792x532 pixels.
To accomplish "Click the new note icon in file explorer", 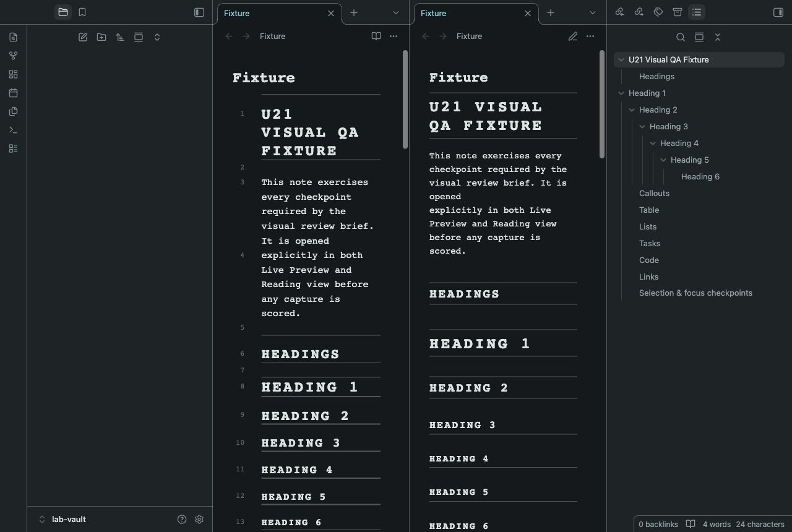I will tap(83, 37).
